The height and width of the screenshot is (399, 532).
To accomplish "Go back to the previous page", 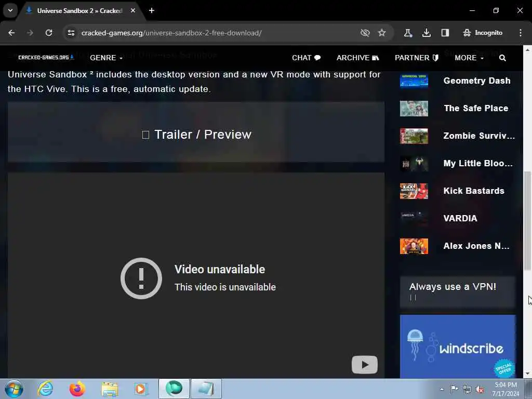I will (x=11, y=33).
